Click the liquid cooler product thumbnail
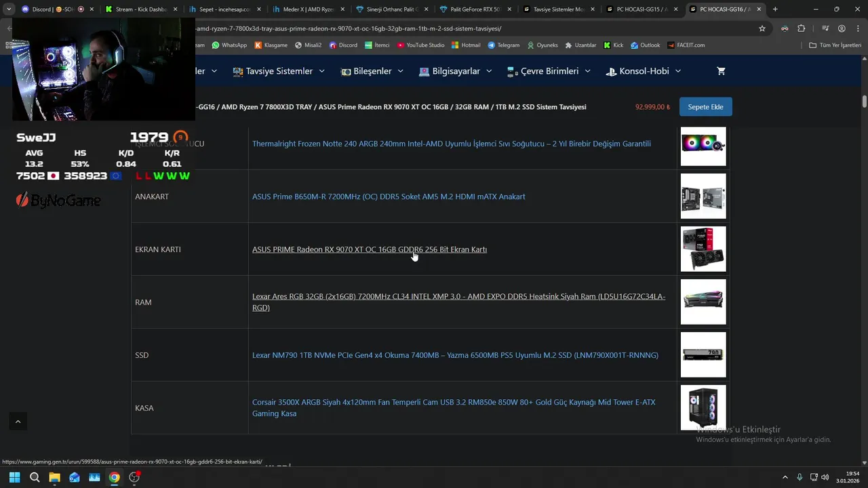 coord(703,146)
